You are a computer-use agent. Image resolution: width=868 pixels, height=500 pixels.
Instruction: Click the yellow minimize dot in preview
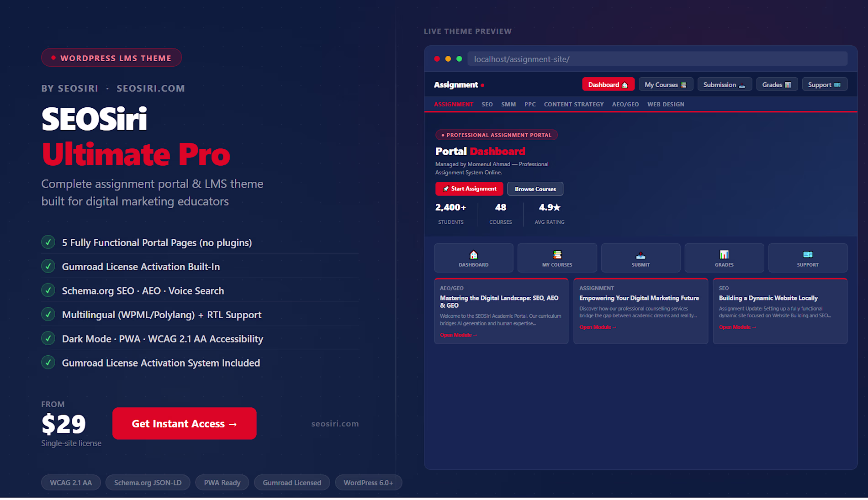click(448, 59)
